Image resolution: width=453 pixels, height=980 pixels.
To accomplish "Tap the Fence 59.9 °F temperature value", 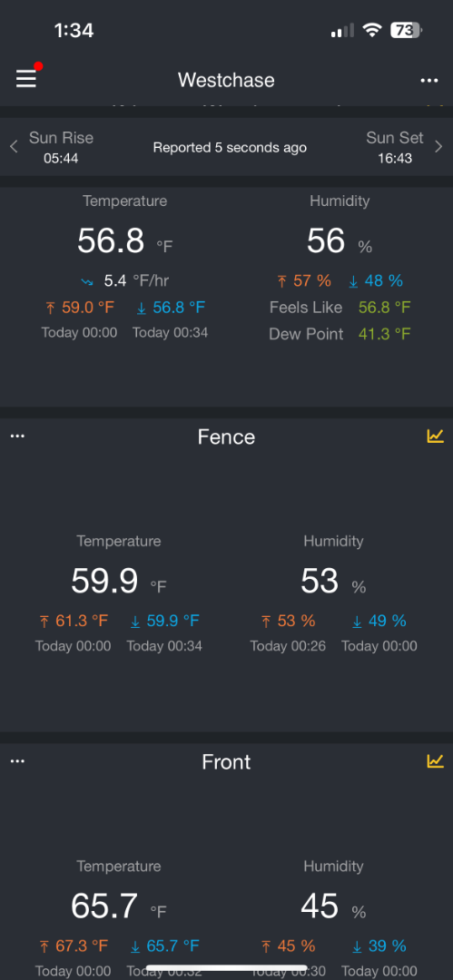I will point(119,582).
